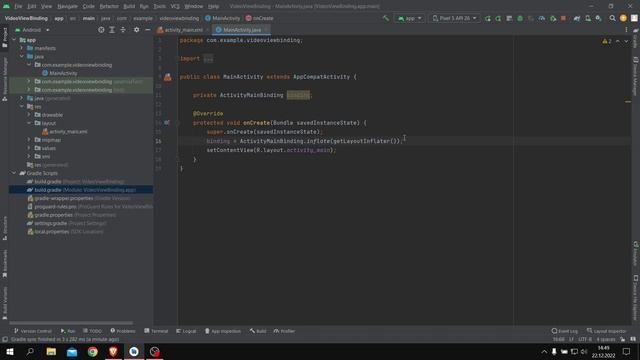Open the Layout Inspector panel
The width and height of the screenshot is (640, 360).
pos(607,331)
